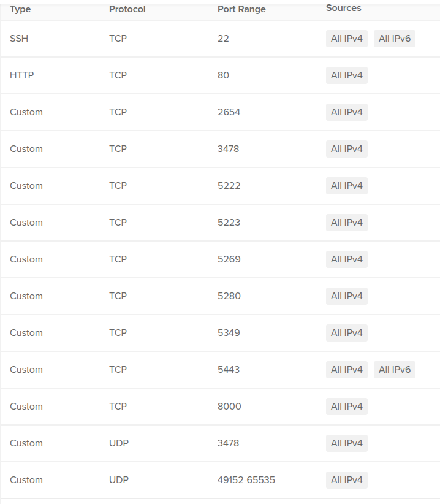Select the TCP 3478 port range value
440x504 pixels.
[229, 149]
